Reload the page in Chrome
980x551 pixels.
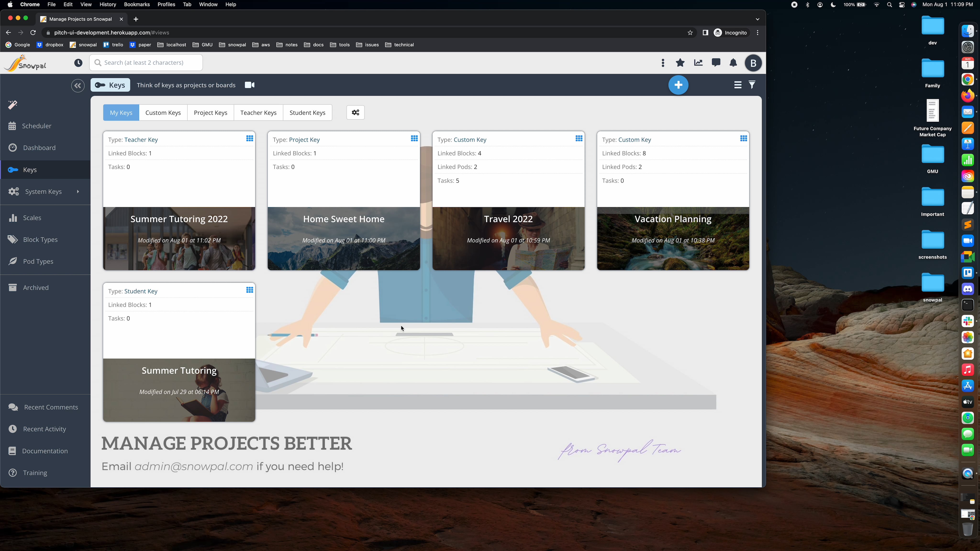[x=33, y=33]
